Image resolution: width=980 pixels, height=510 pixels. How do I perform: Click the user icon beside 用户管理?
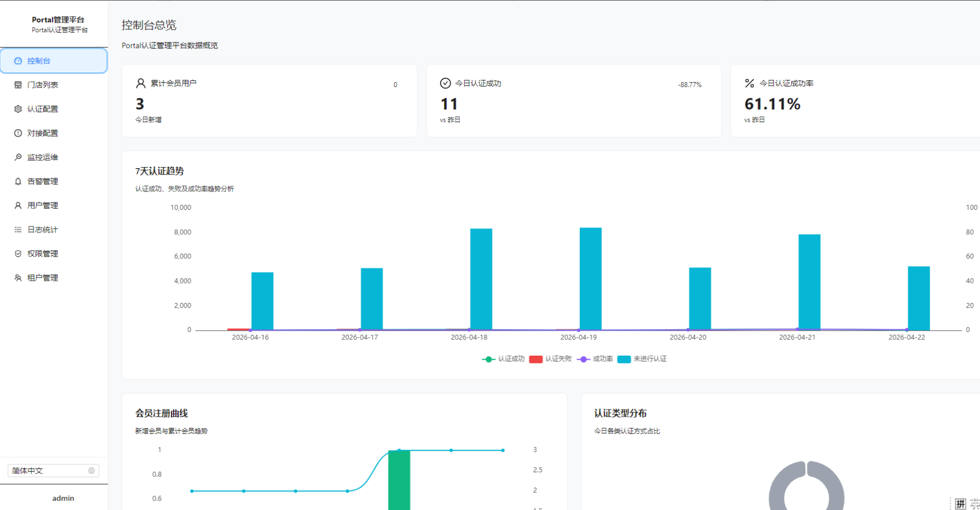18,205
